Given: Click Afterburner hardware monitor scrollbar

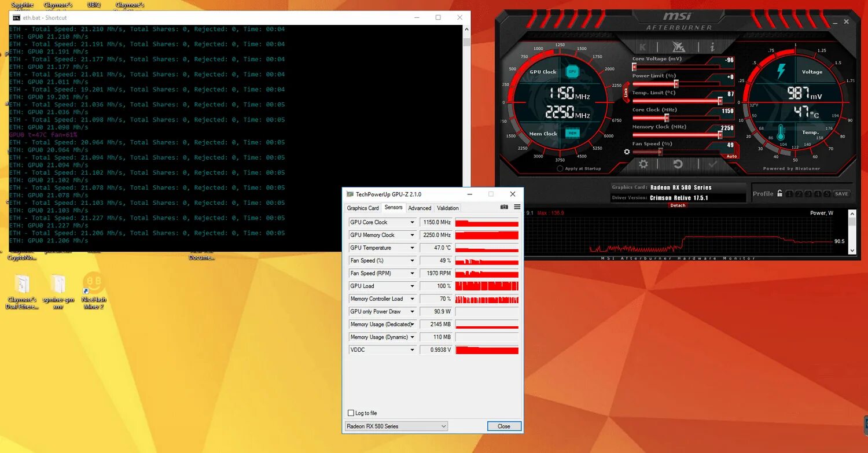Looking at the screenshot, I should coord(852,232).
